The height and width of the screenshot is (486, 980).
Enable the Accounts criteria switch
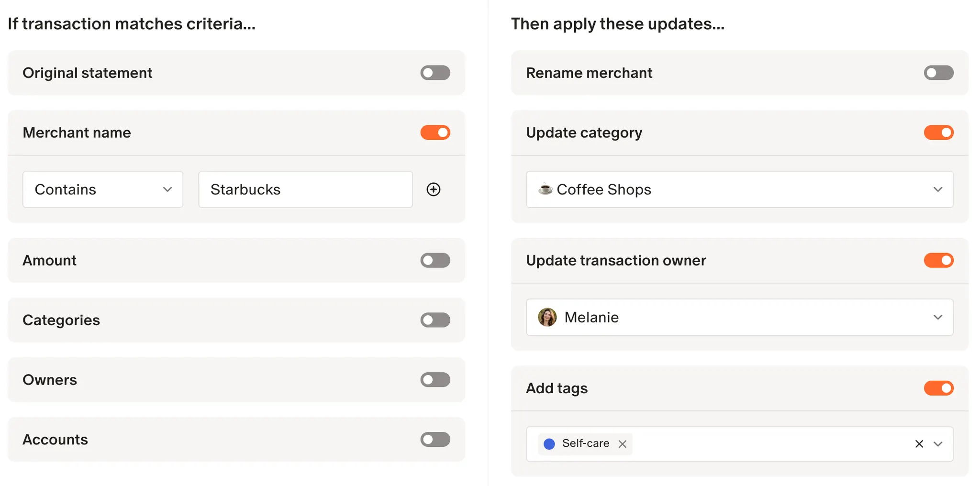[435, 440]
